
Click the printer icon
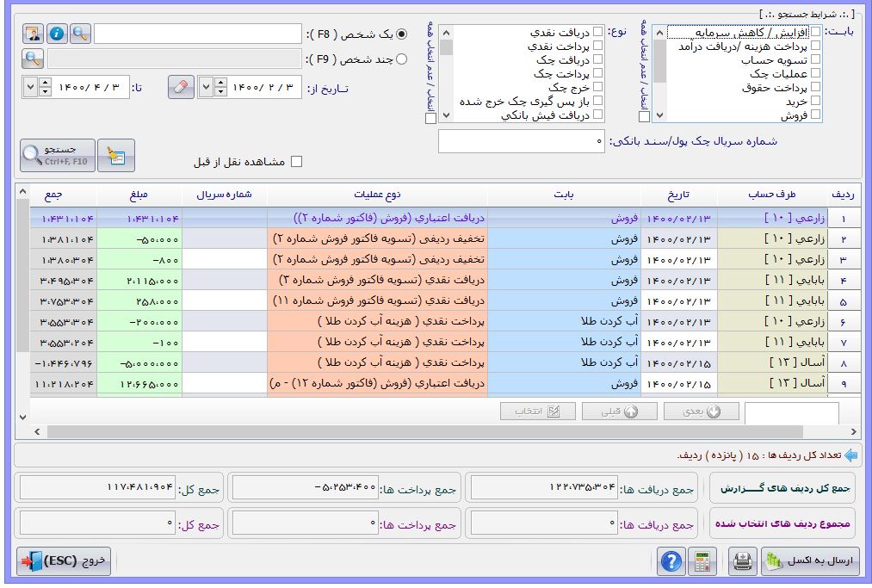741,561
